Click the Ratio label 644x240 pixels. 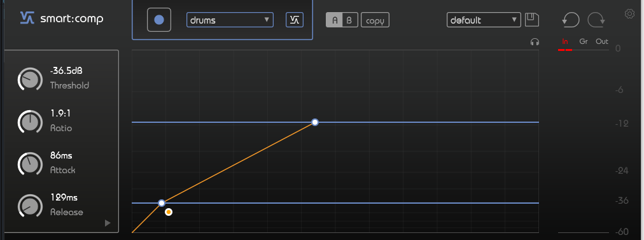61,128
